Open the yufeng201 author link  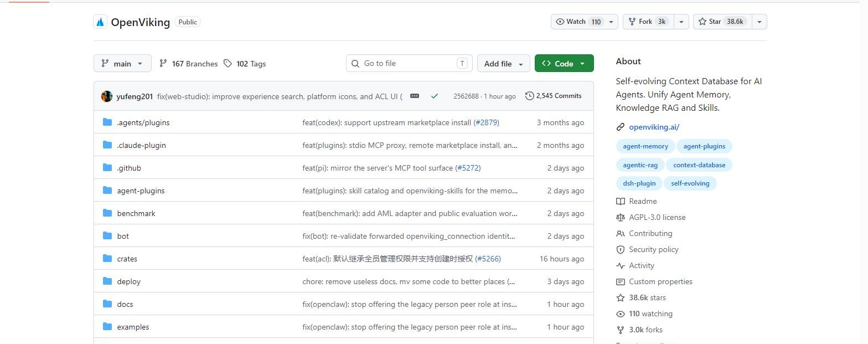click(135, 96)
